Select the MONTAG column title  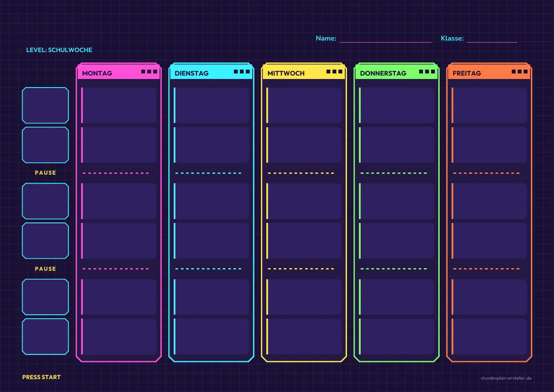pos(97,73)
